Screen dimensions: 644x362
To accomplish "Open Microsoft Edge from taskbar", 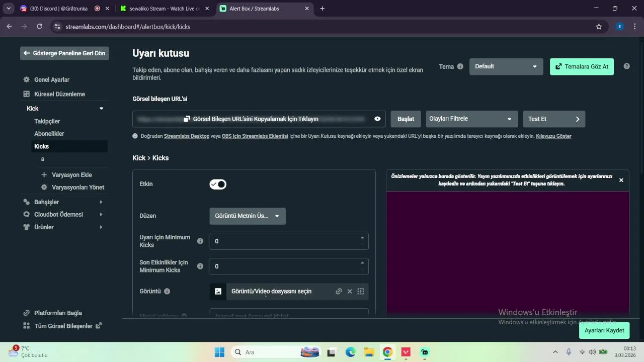I will point(351,352).
